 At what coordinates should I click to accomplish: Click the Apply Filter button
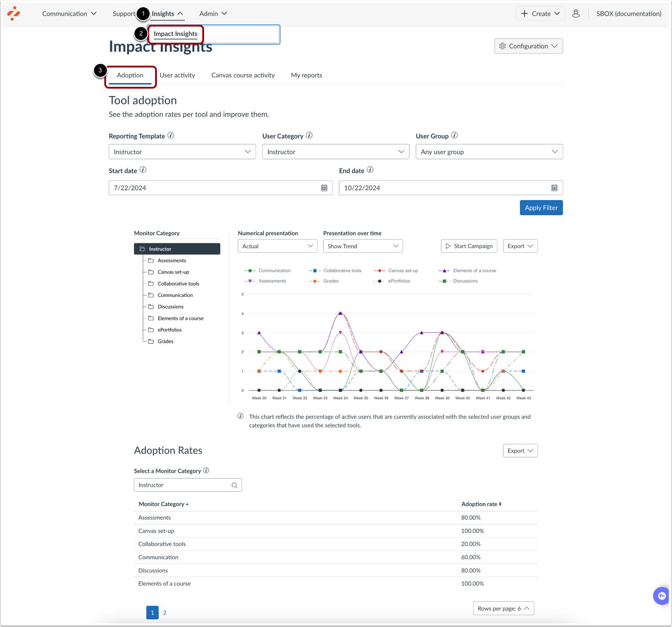click(x=541, y=207)
